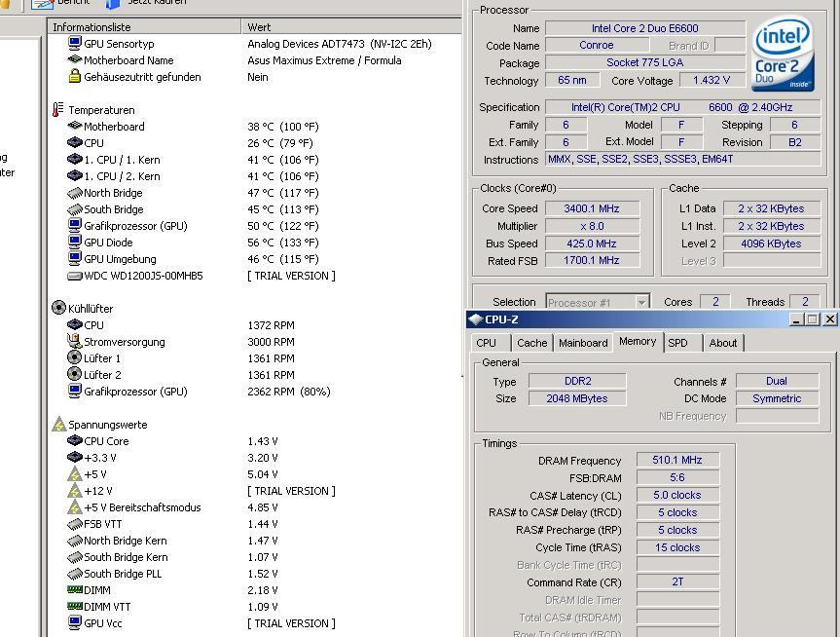Screen dimensions: 840x637
Task: Click the Intel Core 2 Duo logo
Action: coord(783,53)
